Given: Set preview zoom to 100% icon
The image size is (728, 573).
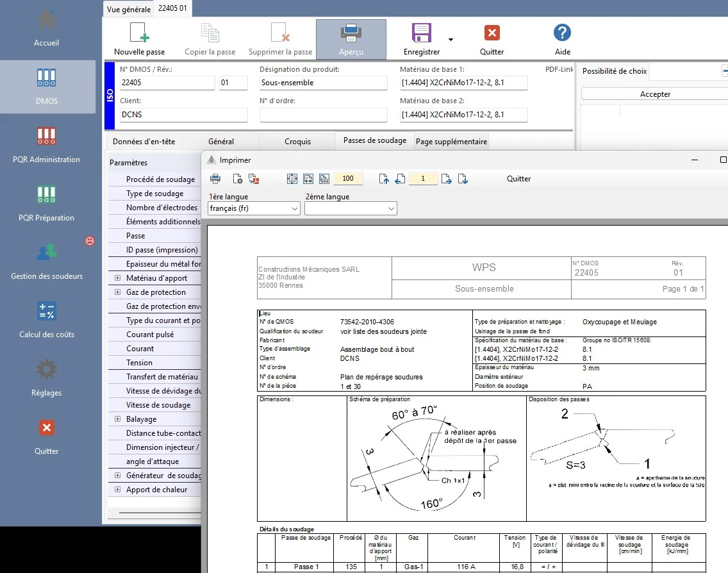Looking at the screenshot, I should tap(324, 179).
